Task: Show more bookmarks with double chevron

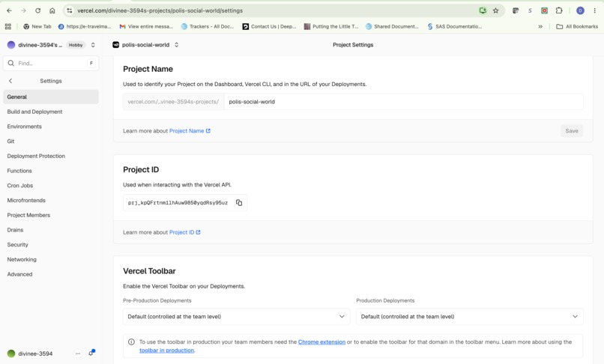Action: click(x=540, y=26)
